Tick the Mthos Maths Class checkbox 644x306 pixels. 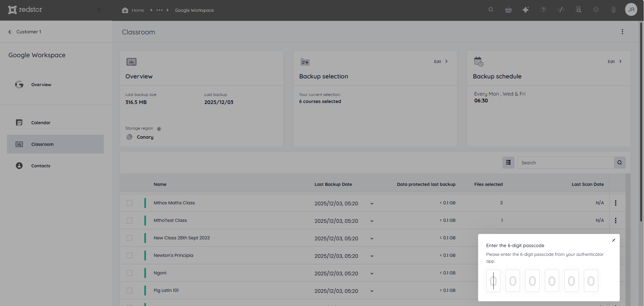click(129, 203)
